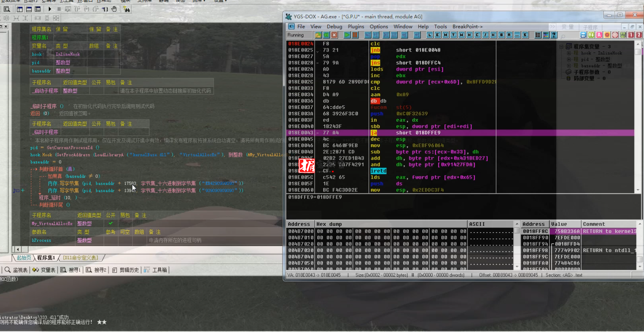Click the help question mark icon in the debugger toolbar
This screenshot has width=644, height=332.
(x=554, y=35)
